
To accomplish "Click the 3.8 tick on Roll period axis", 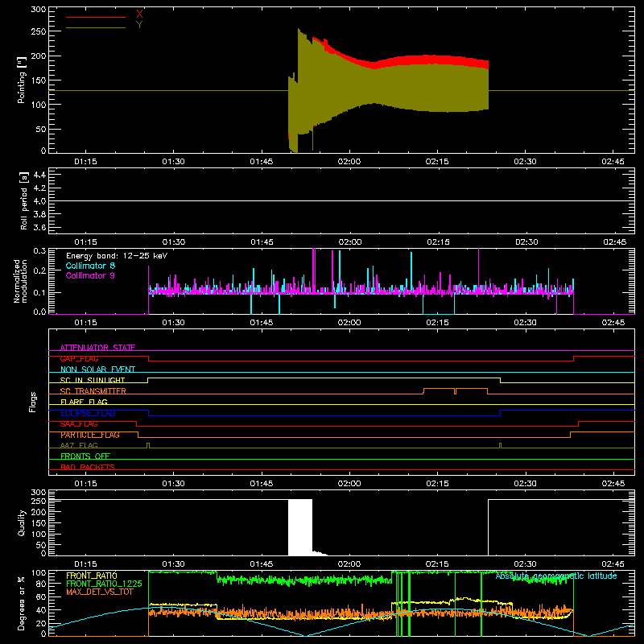I will coord(39,214).
